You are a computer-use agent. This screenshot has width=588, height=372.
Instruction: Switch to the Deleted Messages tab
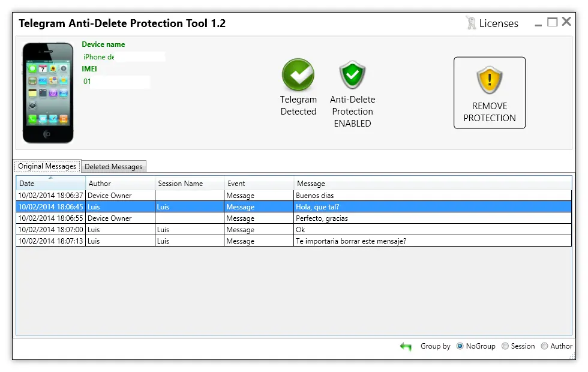tap(113, 167)
